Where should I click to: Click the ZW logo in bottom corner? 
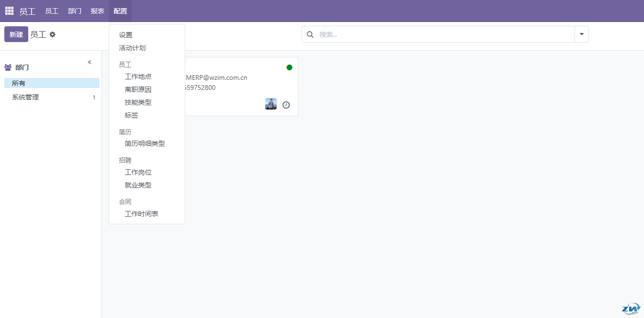coord(631,308)
